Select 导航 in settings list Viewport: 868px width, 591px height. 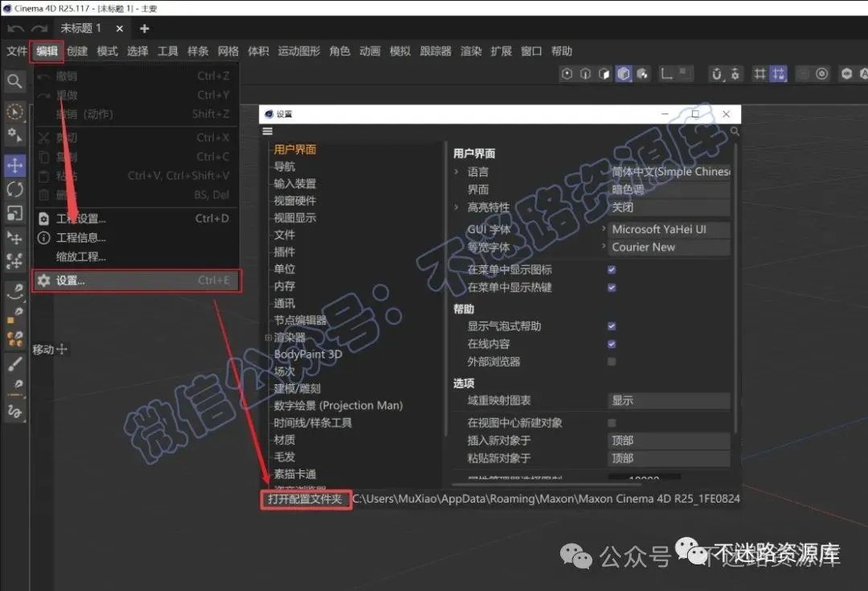tap(285, 166)
